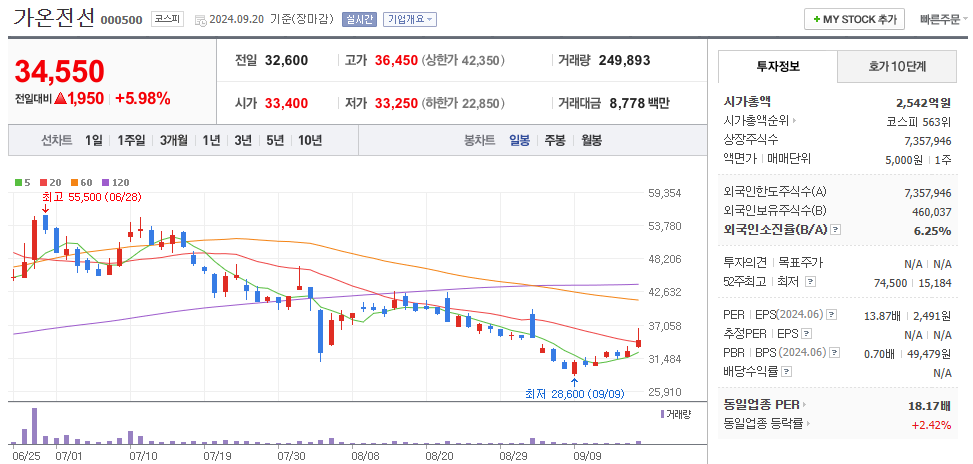Click the help icon next to PER EPS(2024.06)
Screen dimensions: 973x464
(x=832, y=316)
